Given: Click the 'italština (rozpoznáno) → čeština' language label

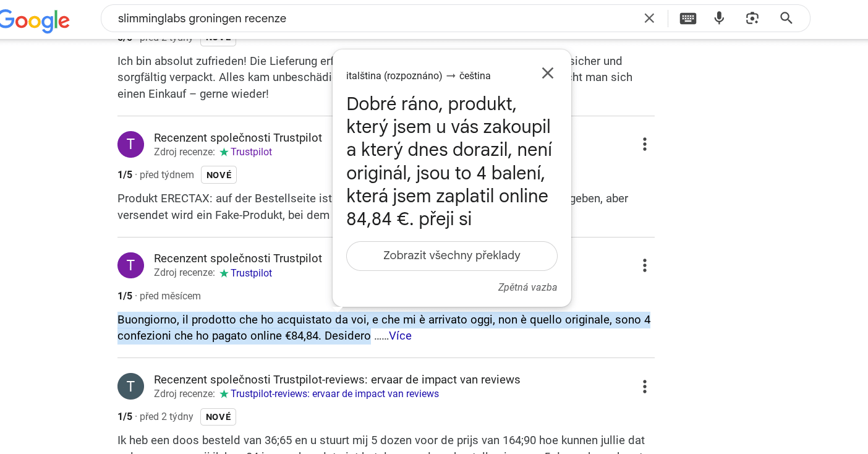Looking at the screenshot, I should tap(419, 76).
